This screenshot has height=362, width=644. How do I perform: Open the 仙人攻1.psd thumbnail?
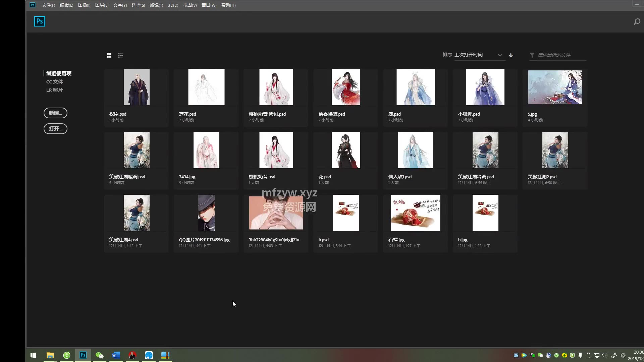pos(416,150)
